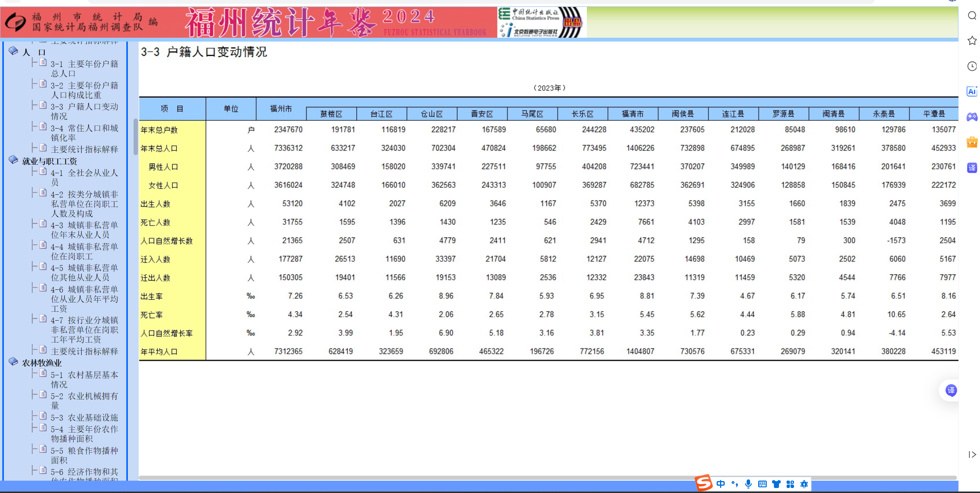
Task: Click the Sogou input method logo
Action: (x=704, y=483)
